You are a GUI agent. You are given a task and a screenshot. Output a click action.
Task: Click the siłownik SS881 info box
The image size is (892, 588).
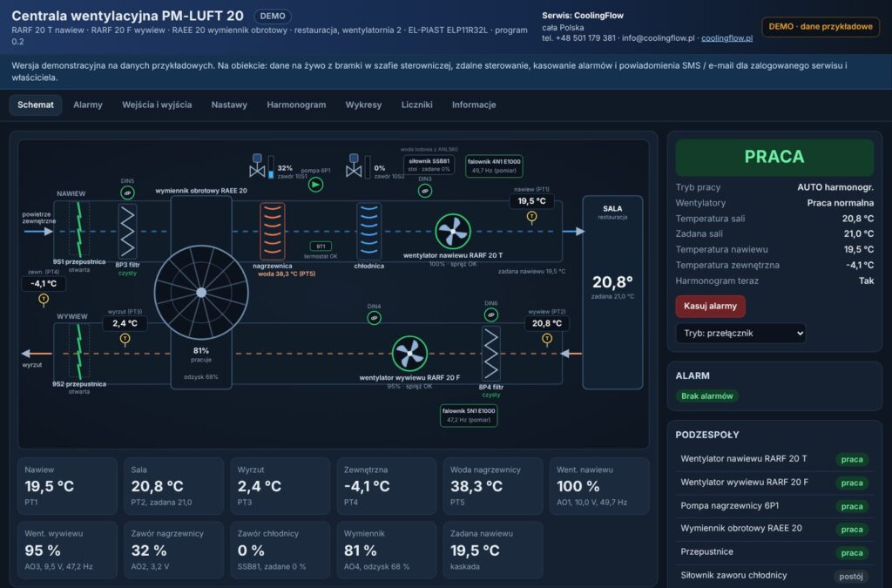click(429, 165)
